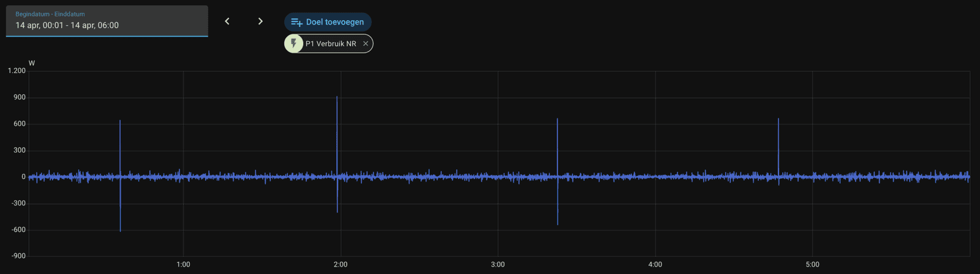980x274 pixels.
Task: Click the spike peak just before 5:00
Action: point(778,120)
